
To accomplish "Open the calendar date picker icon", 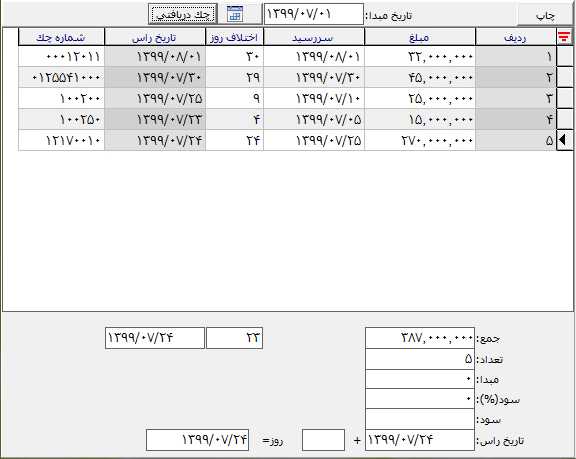I will click(x=235, y=14).
